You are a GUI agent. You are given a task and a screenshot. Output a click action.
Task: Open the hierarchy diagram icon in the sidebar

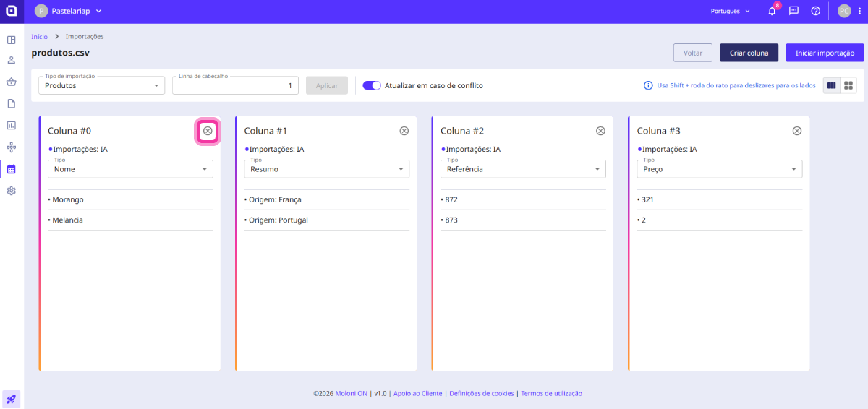click(12, 147)
